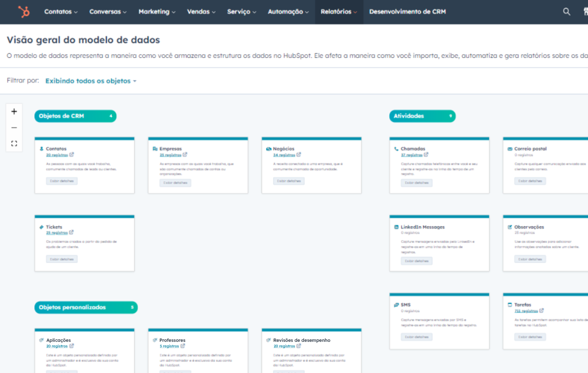The height and width of the screenshot is (373, 588).
Task: Open the Contatos navigation dropdown
Action: pyautogui.click(x=61, y=12)
